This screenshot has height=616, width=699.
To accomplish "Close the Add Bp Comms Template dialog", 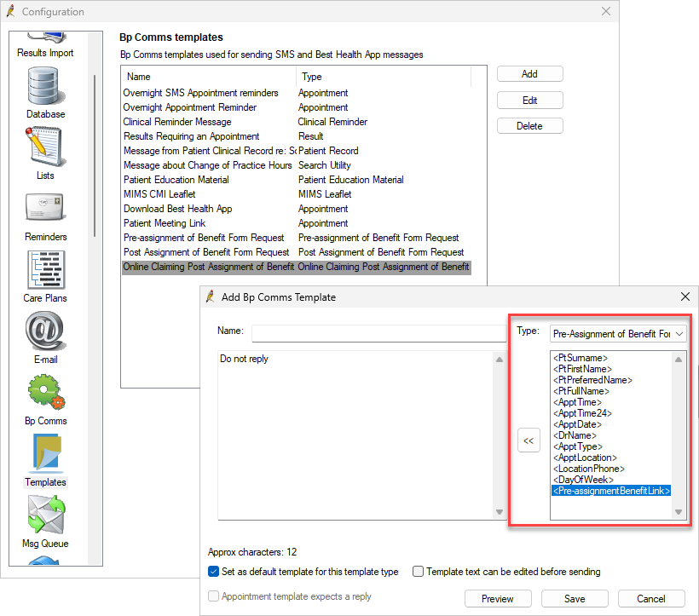I will pos(685,296).
